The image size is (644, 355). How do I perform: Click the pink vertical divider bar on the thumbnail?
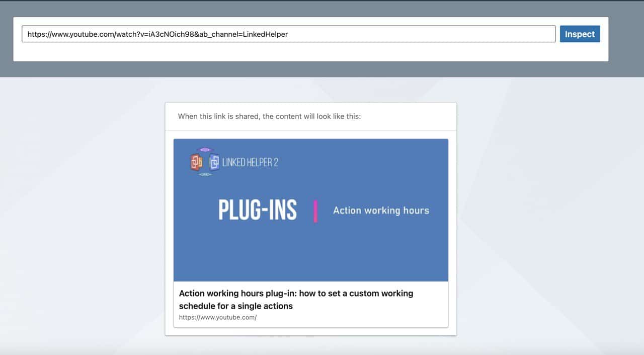tap(315, 210)
